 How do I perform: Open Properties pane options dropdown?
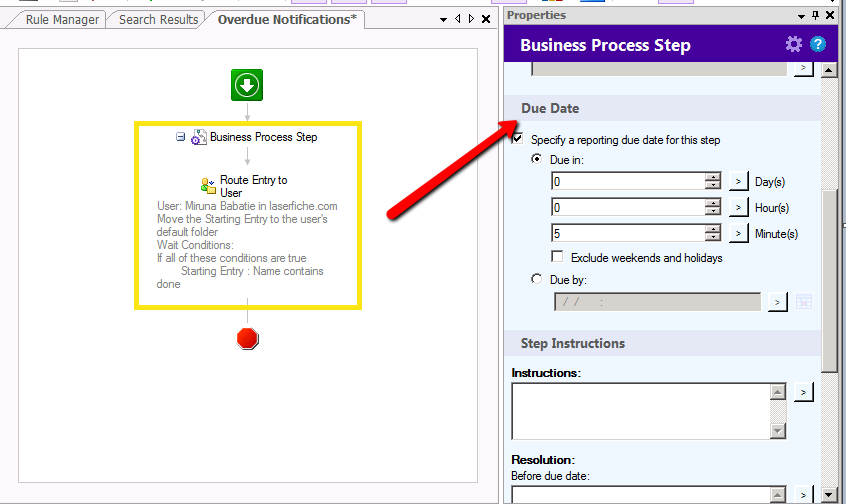click(x=802, y=17)
